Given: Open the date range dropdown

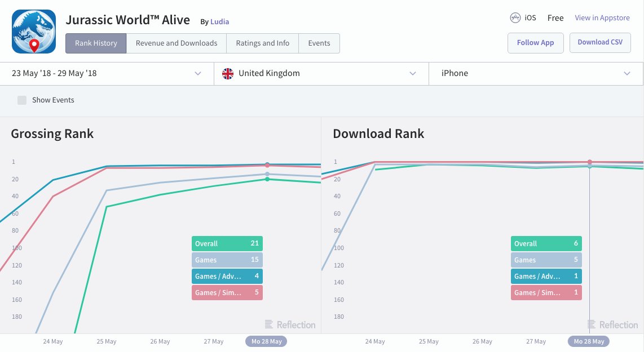Looking at the screenshot, I should click(x=107, y=73).
